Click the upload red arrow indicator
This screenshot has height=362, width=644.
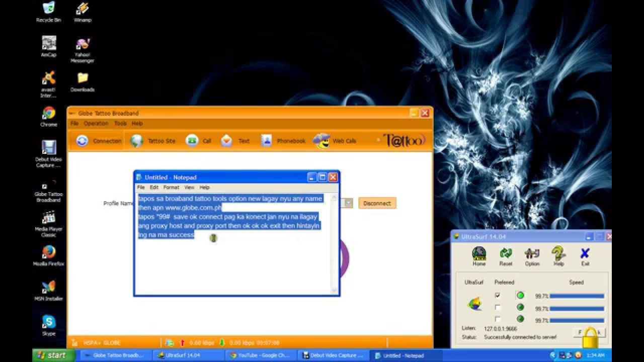tap(183, 343)
